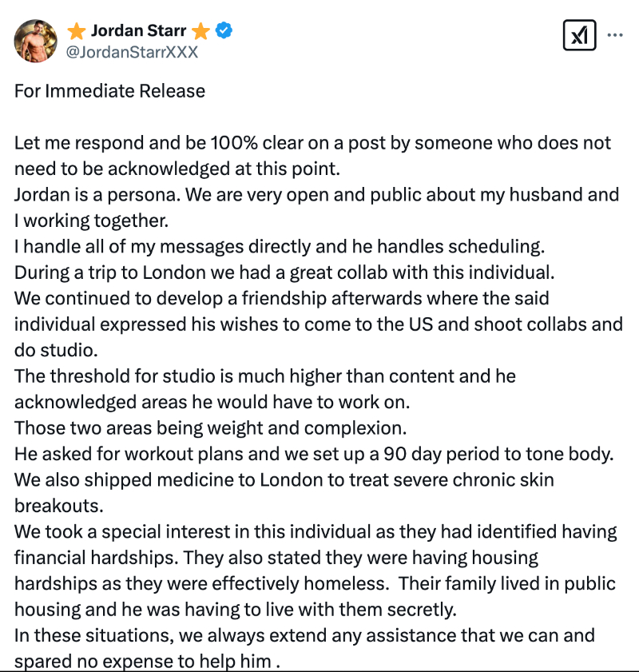639x672 pixels.
Task: Click the star emoji after Jordan Starr
Action: [x=200, y=31]
